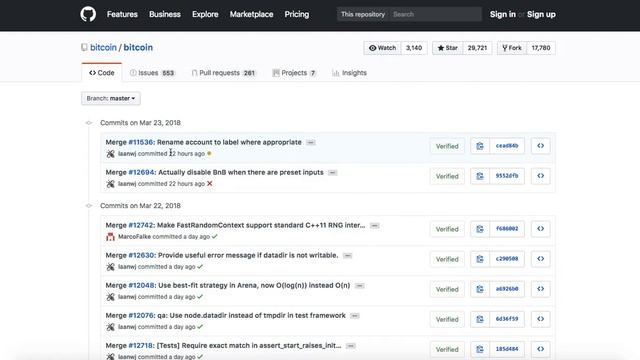This screenshot has height=360, width=640.
Task: Star the repository
Action: coord(448,48)
